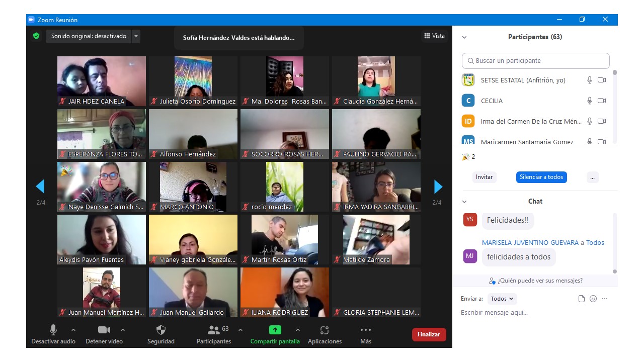Open the Vista grid view button
Screen dimensions: 644x362
pos(435,36)
